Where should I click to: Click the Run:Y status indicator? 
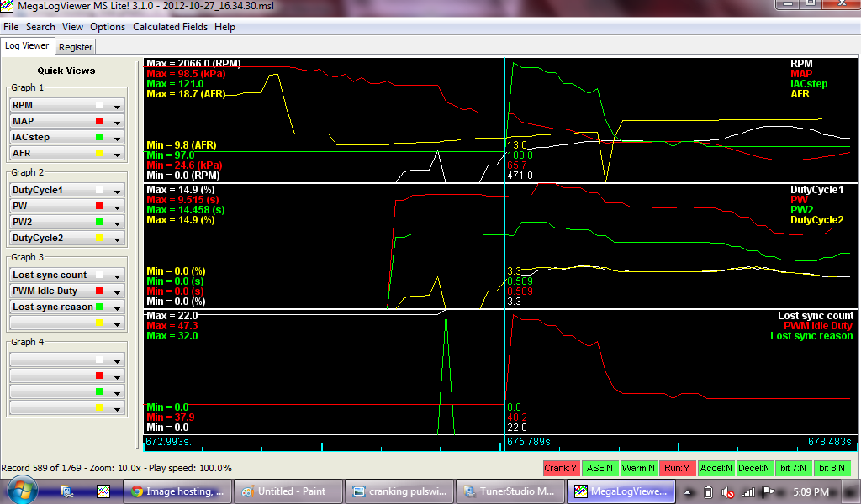[677, 468]
